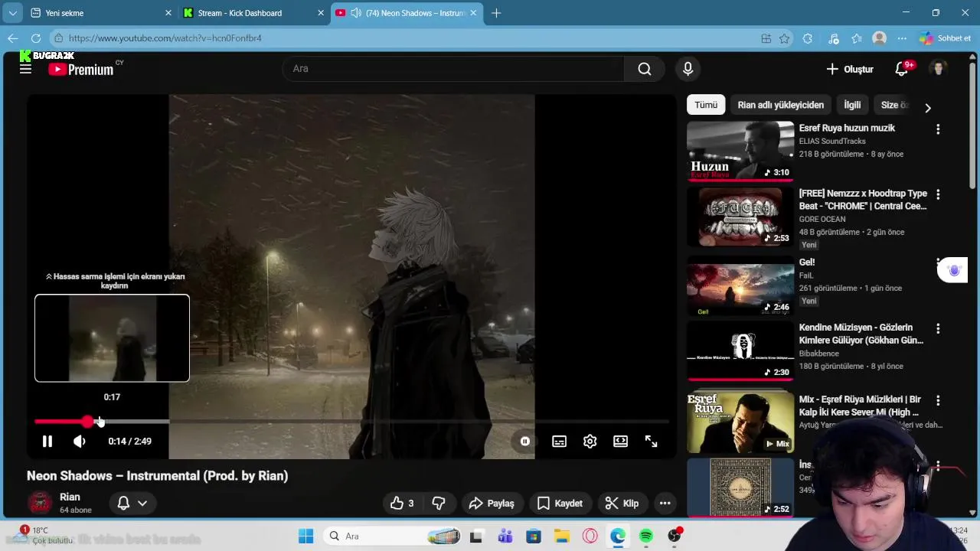Select the İlgili filter chip

pos(852,105)
